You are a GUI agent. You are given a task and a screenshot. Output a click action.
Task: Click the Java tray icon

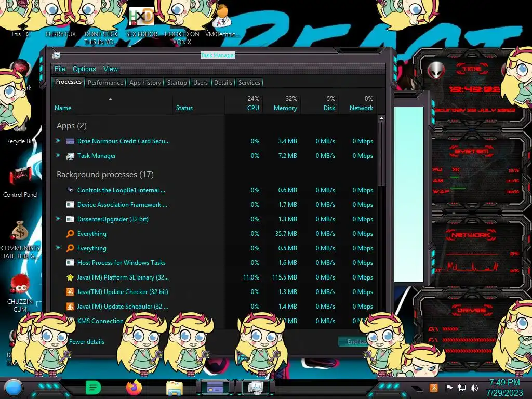coord(433,388)
